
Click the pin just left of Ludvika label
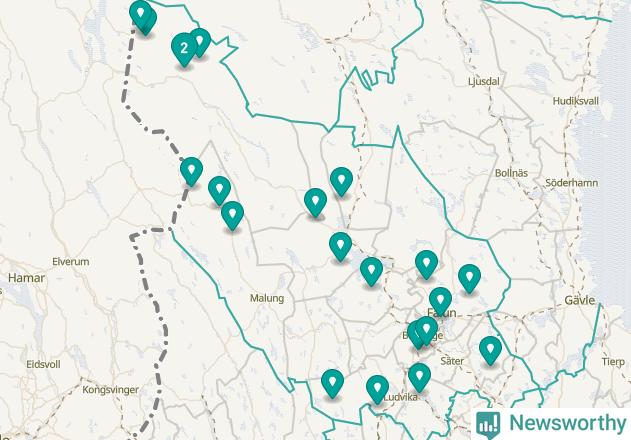tap(377, 389)
